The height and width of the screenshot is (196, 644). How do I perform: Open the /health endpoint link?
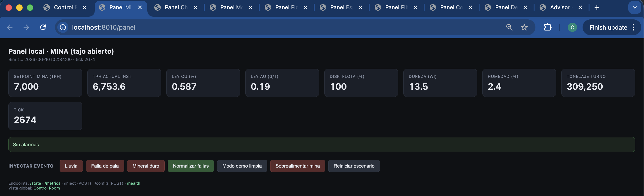pos(134,183)
